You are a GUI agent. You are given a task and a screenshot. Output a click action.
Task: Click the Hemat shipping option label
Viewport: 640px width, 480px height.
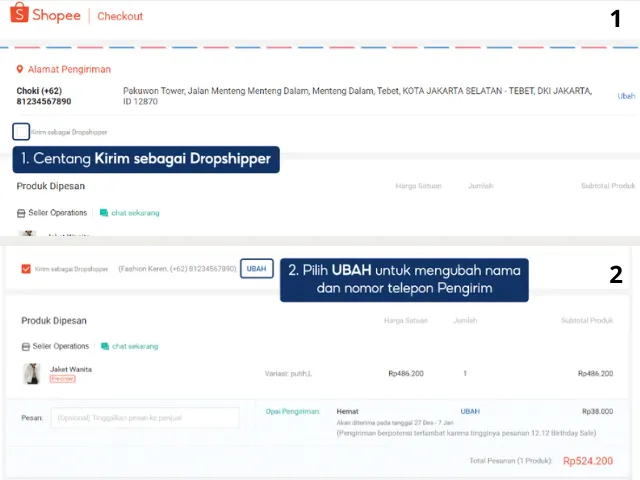coord(347,411)
